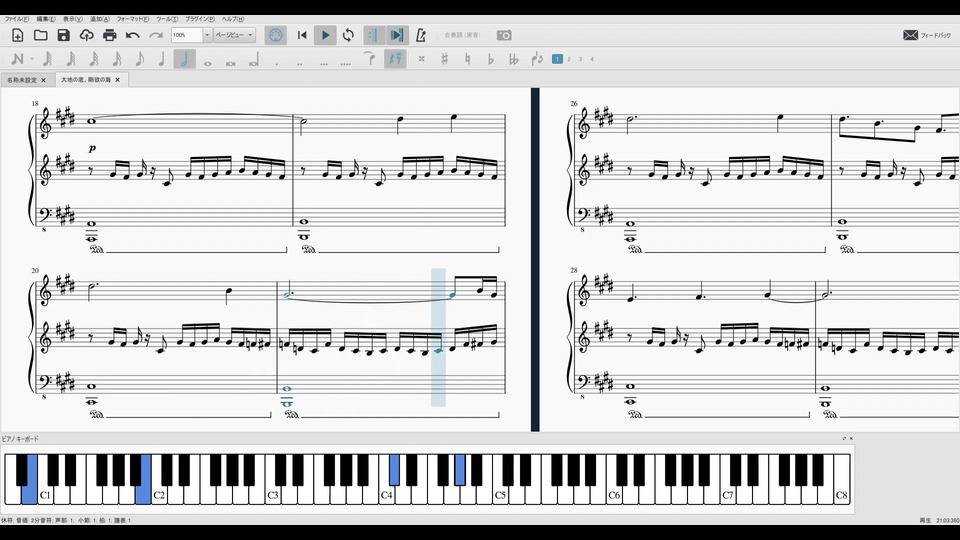Image resolution: width=960 pixels, height=540 pixels.
Task: Select the double whole note duration
Action: (x=231, y=62)
